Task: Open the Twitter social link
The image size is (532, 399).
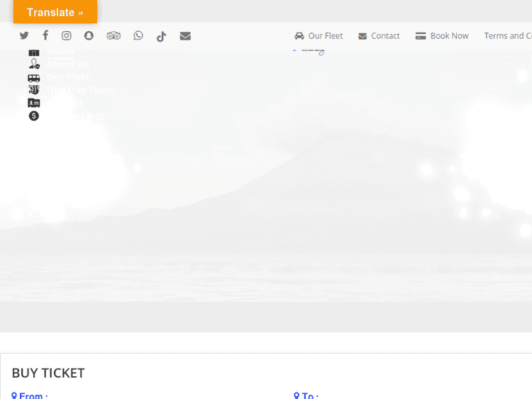Action: [24, 35]
